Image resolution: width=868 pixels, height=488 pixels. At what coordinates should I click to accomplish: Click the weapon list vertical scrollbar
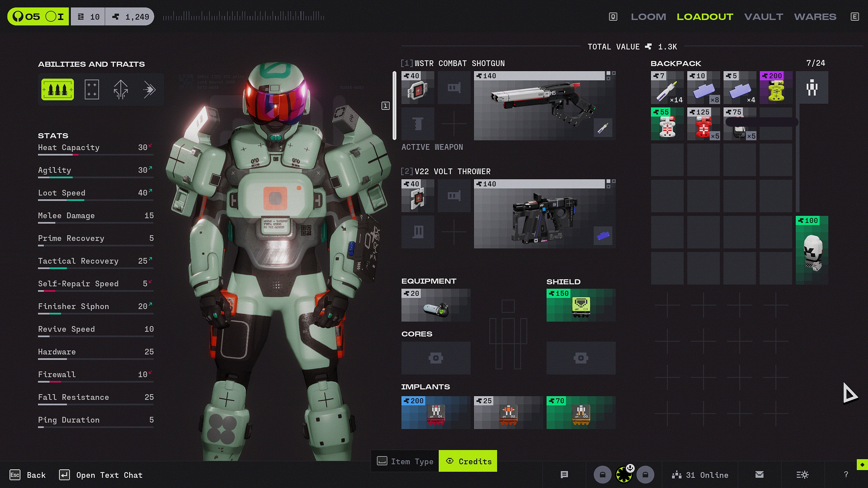tap(394, 106)
